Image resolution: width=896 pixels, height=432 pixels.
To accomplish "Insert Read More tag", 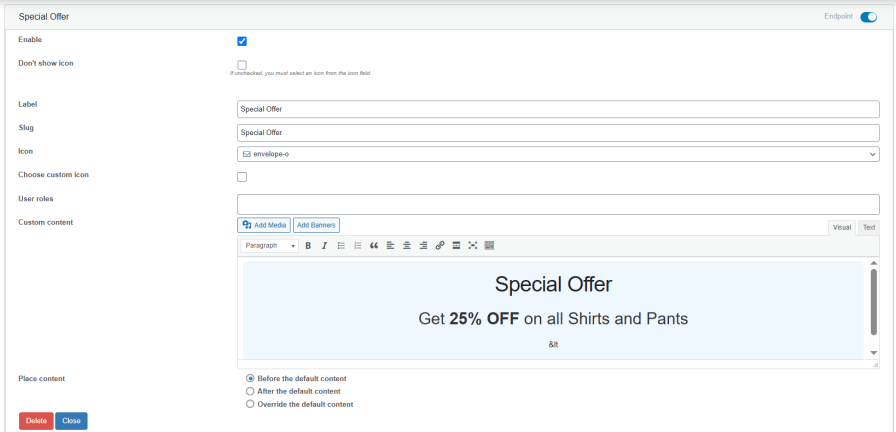I will [x=456, y=246].
